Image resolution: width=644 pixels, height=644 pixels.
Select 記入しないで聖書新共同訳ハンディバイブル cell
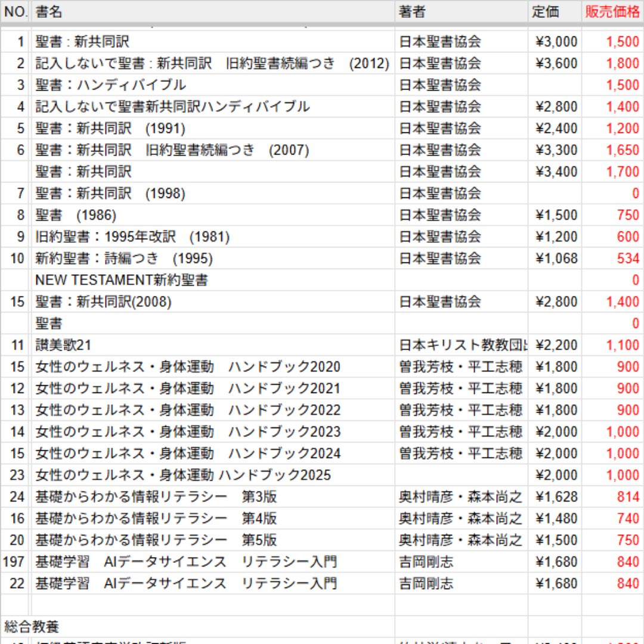pyautogui.click(x=213, y=107)
